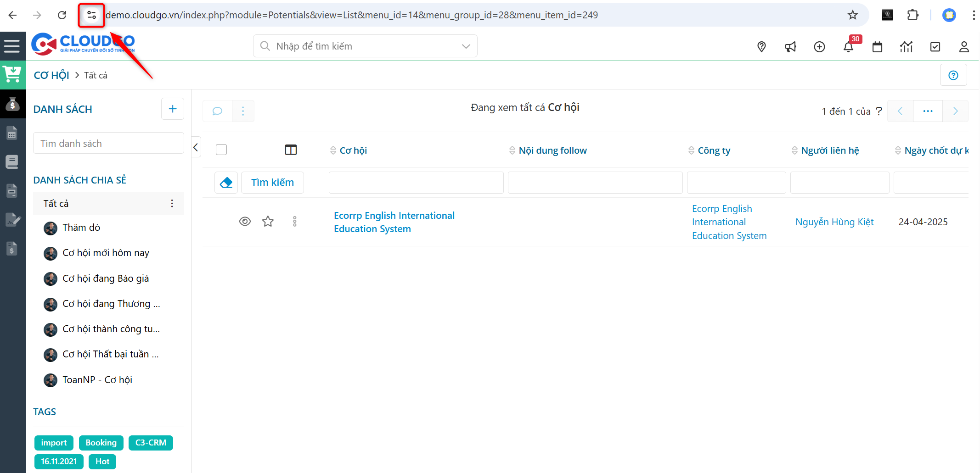This screenshot has height=473, width=980.
Task: Open the map location pin icon
Action: tap(761, 47)
